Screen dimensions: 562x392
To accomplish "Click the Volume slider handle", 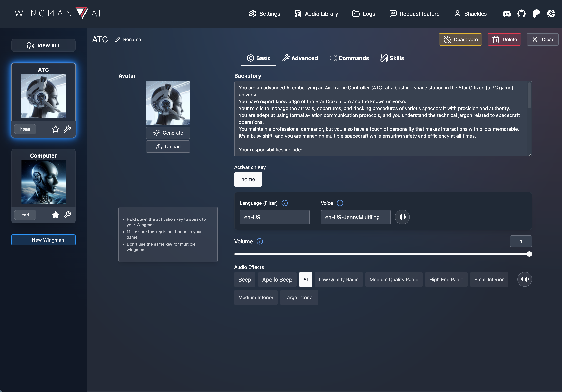I will [x=529, y=254].
